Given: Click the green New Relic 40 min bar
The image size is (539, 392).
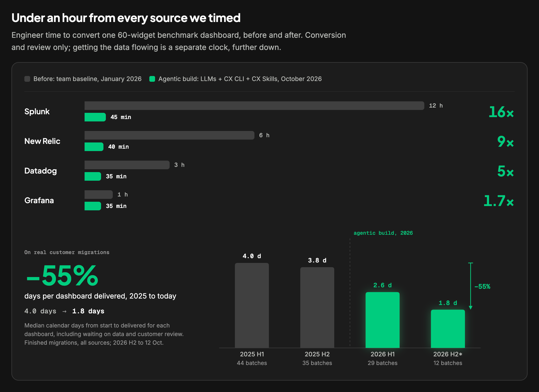Looking at the screenshot, I should [94, 147].
